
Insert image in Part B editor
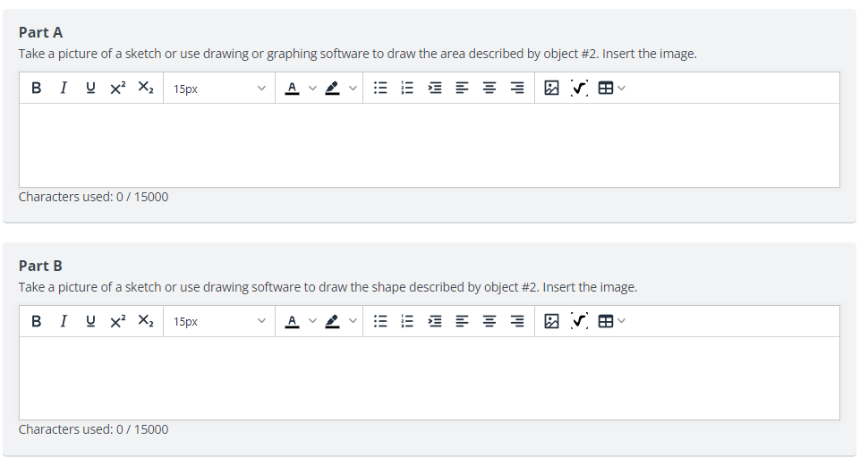[x=552, y=321]
